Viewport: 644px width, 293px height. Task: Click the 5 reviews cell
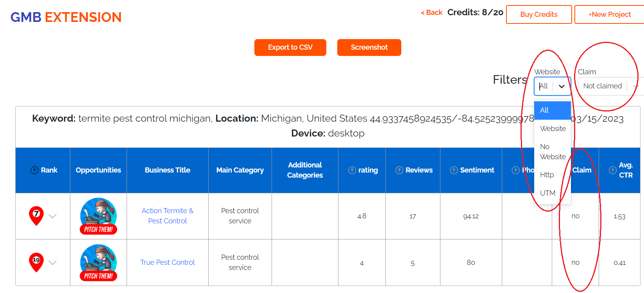click(x=413, y=263)
